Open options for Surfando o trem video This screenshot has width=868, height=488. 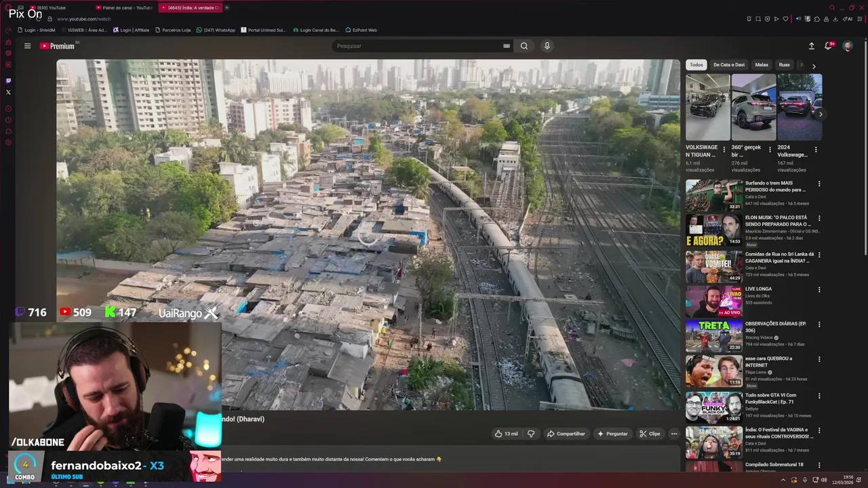[819, 184]
